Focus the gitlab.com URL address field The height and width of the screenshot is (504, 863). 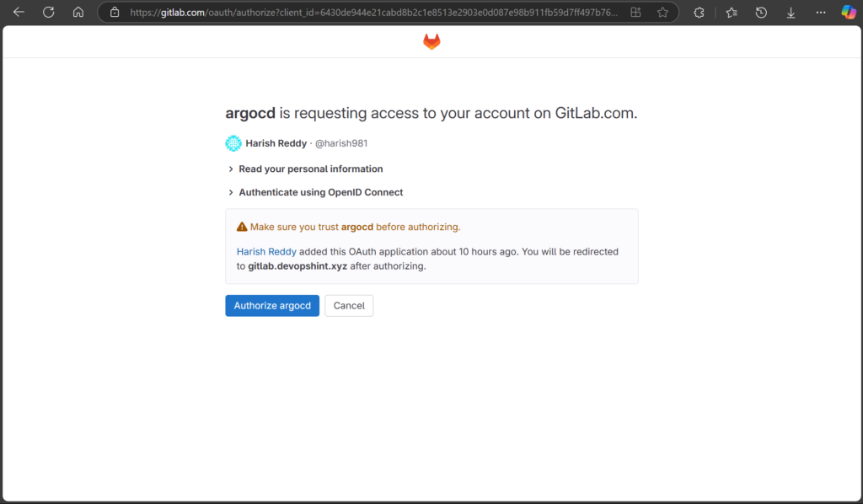[373, 12]
